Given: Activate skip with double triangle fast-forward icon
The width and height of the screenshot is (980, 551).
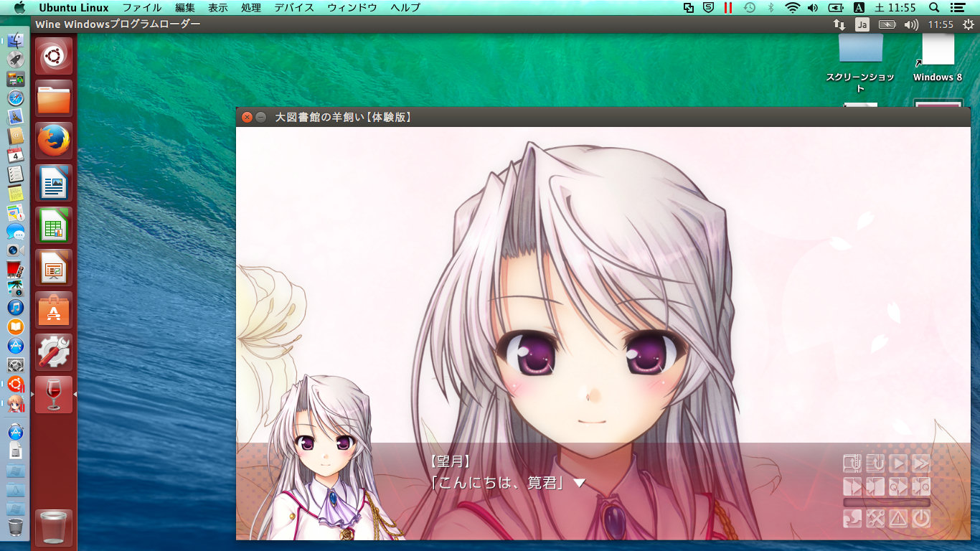Looking at the screenshot, I should [x=921, y=463].
